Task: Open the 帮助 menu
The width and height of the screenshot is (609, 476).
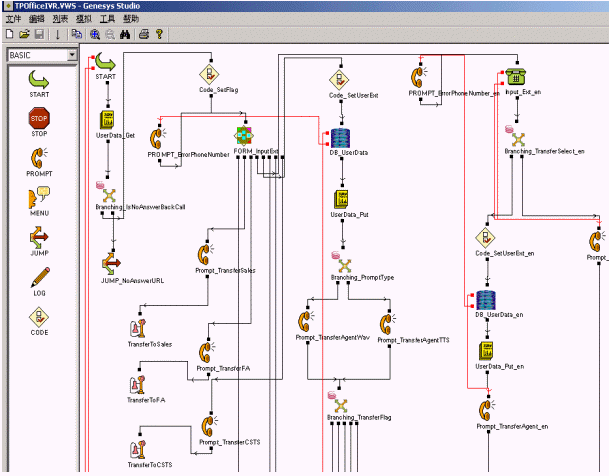Action: click(x=132, y=19)
